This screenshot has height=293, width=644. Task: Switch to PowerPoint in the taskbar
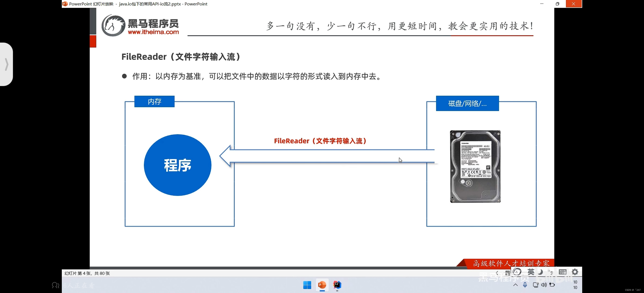pos(322,285)
